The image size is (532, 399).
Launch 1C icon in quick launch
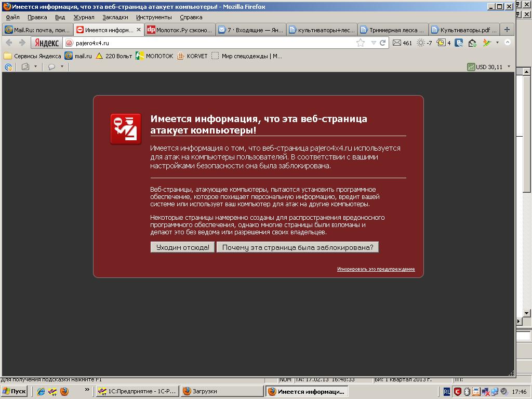tap(52, 392)
